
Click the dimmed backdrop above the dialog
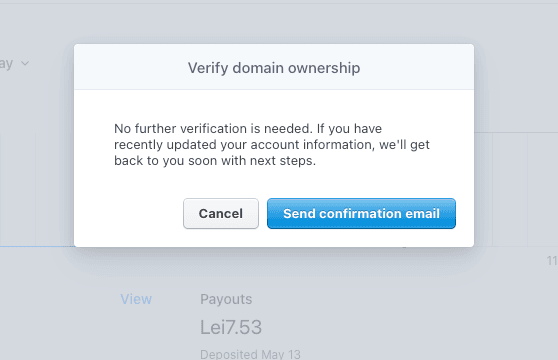(274, 23)
